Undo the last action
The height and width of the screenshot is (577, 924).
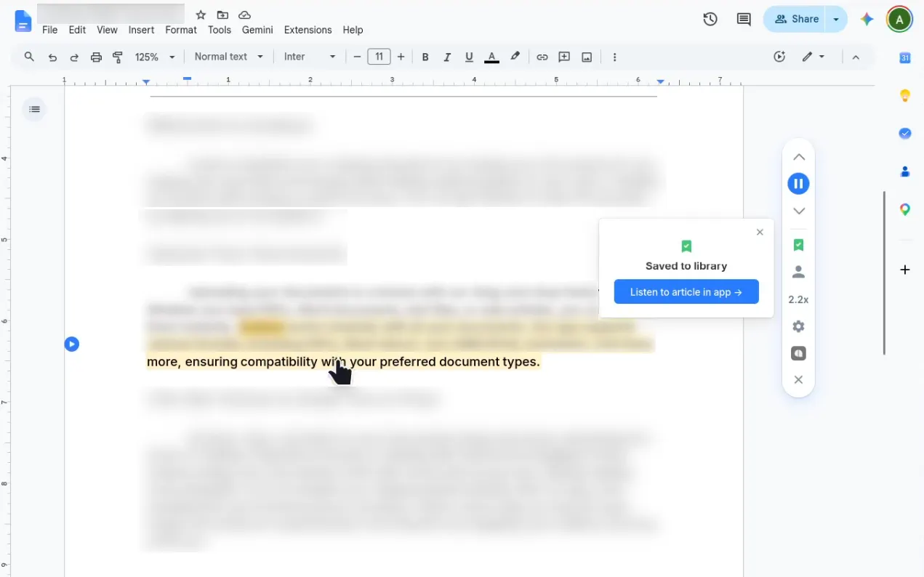[x=52, y=57]
